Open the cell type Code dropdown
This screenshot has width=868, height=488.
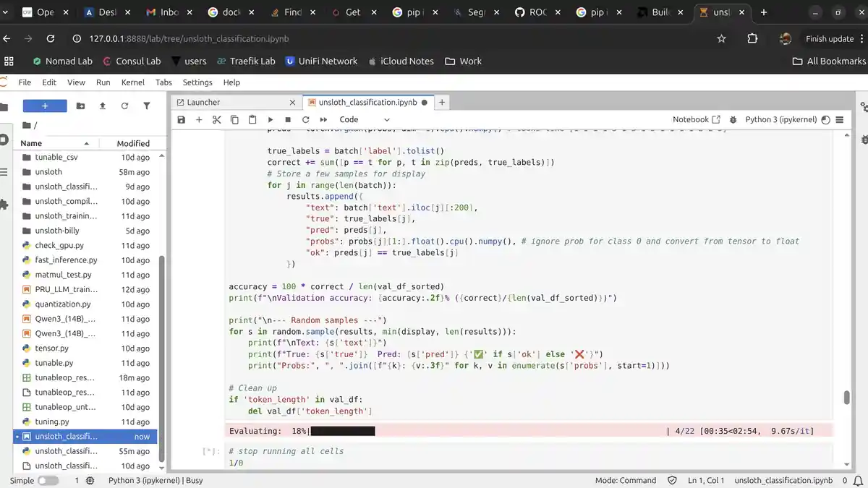pyautogui.click(x=364, y=119)
